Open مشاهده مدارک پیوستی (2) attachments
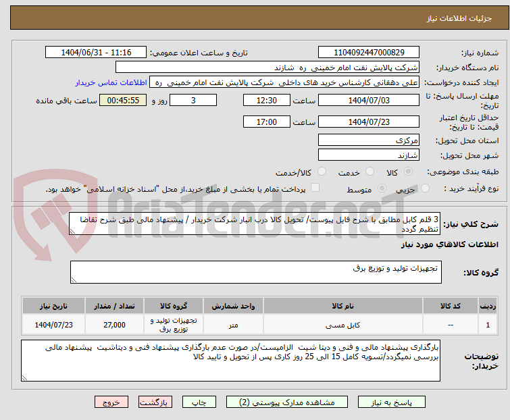This screenshot has width=510, height=420. (x=287, y=402)
